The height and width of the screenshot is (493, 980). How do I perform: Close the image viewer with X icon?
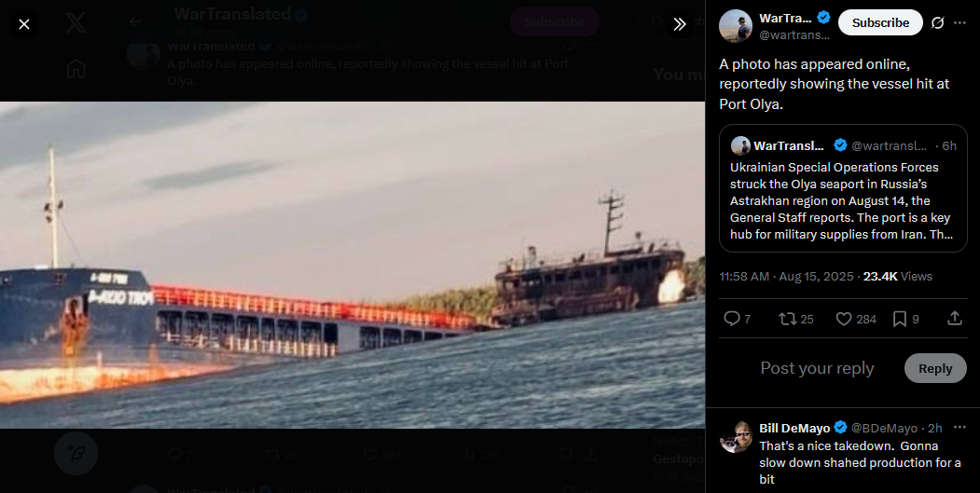(x=23, y=24)
